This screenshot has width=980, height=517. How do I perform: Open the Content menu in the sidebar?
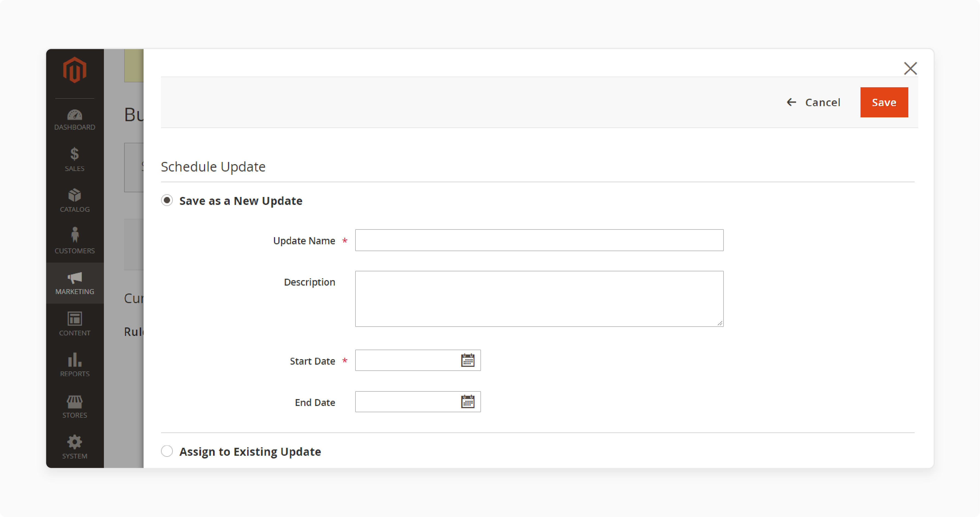(75, 324)
